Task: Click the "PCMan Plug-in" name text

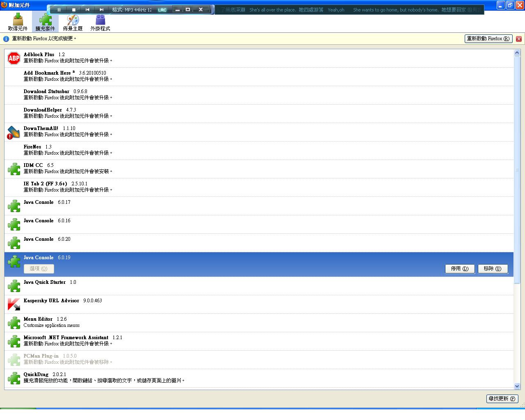Action: pos(41,356)
